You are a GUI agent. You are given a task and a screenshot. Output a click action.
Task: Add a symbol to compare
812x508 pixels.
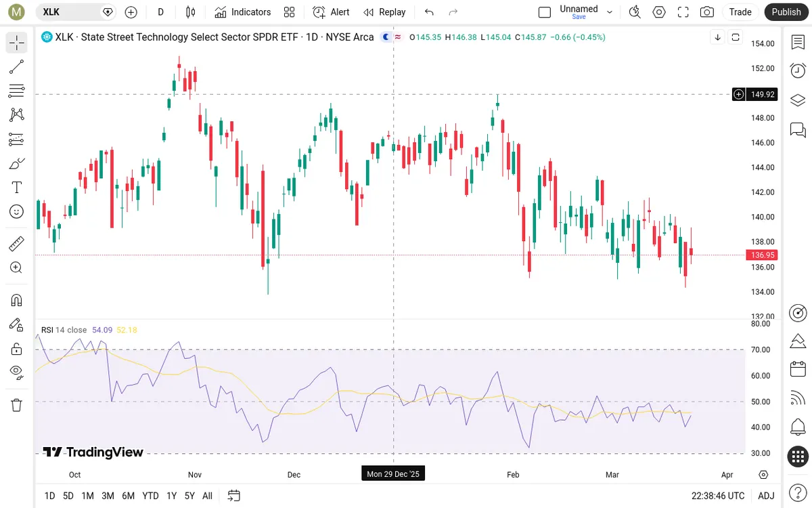pyautogui.click(x=131, y=12)
